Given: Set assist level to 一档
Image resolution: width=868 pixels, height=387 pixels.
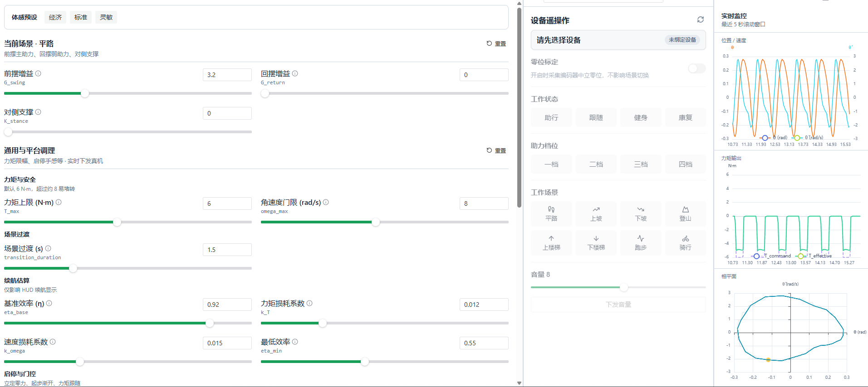Looking at the screenshot, I should [551, 164].
